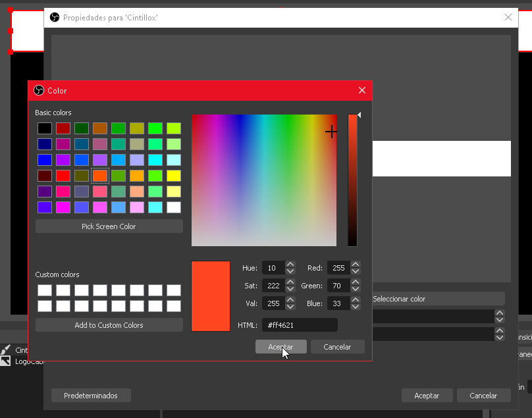
Task: Increase Sat with the up arrow
Action: coord(290,282)
